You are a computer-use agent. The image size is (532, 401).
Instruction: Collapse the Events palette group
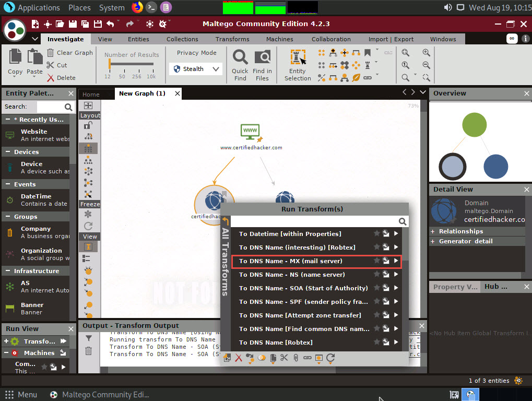pyautogui.click(x=7, y=184)
